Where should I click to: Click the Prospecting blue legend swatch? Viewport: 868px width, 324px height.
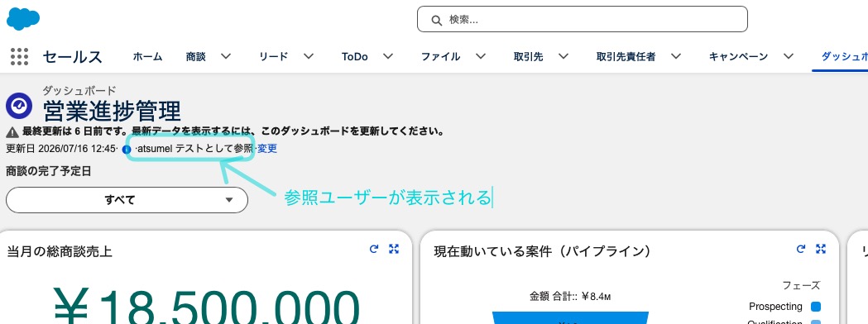tap(815, 307)
